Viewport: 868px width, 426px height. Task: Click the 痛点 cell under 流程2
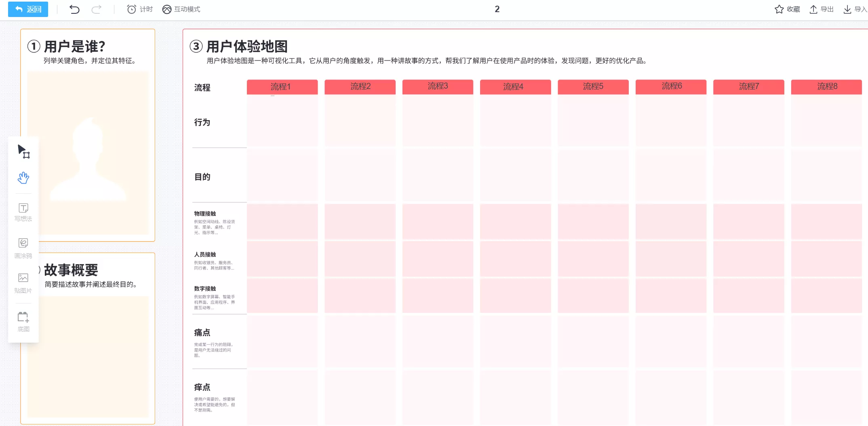(x=360, y=341)
